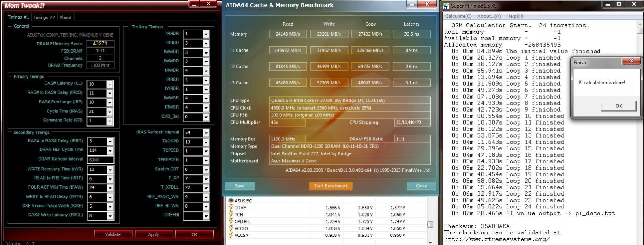The width and height of the screenshot is (644, 245).
Task: Open the WRITE Recovery Time (tWR) dropdown
Action: click(x=109, y=170)
